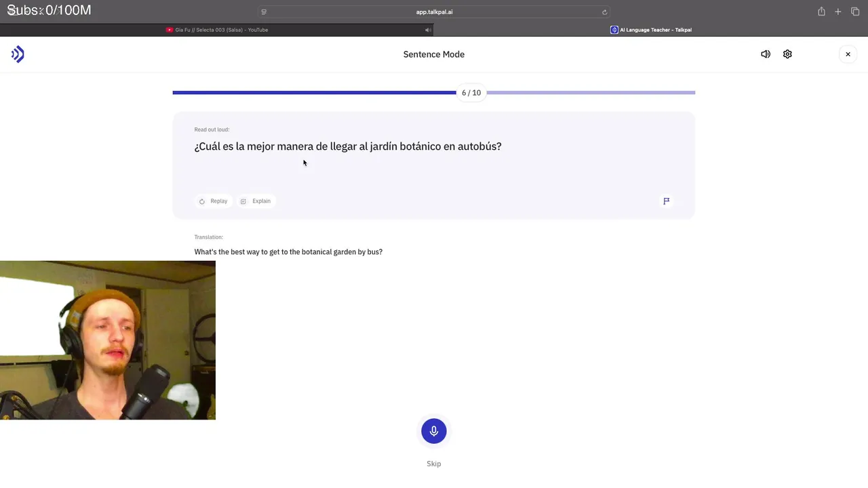Image resolution: width=868 pixels, height=488 pixels.
Task: Flag this sentence with the flag icon
Action: click(667, 201)
